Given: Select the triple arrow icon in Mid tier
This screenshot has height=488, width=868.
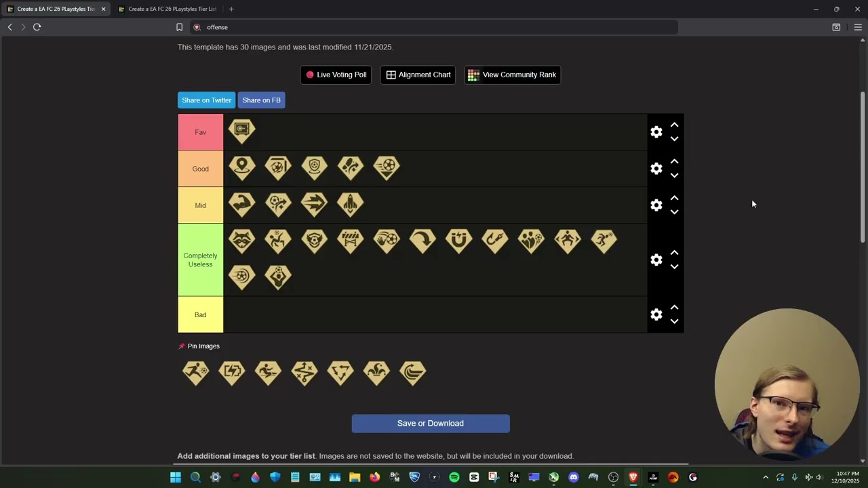Looking at the screenshot, I should coord(314,204).
